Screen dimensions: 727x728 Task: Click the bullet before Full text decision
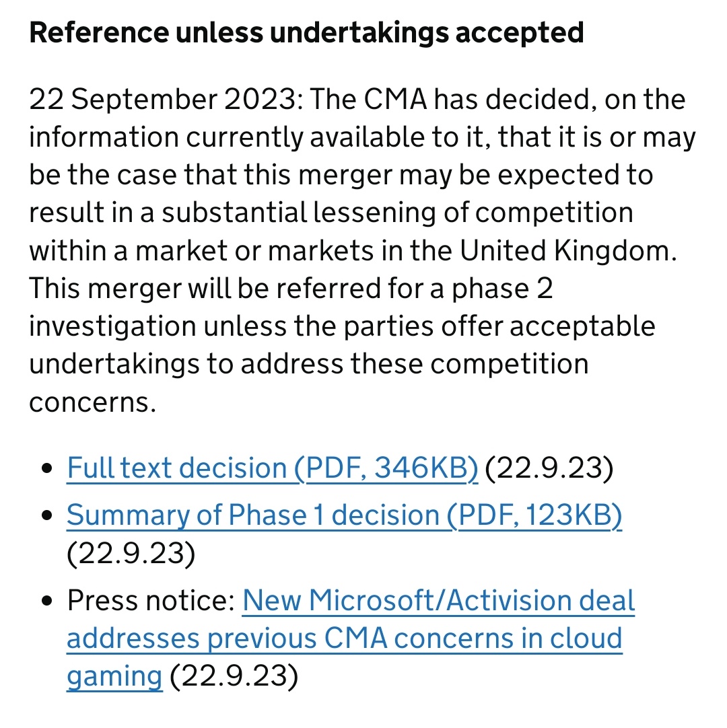[47, 468]
